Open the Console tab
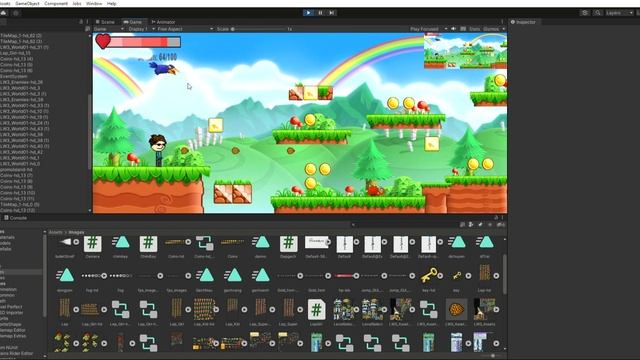This screenshot has height=360, width=640. [16, 218]
